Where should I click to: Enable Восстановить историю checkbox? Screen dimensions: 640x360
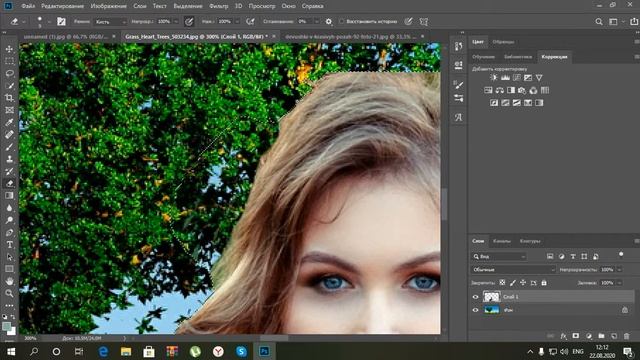(x=342, y=22)
